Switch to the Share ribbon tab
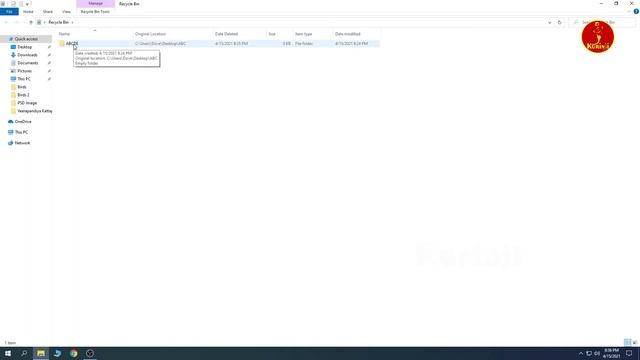The height and width of the screenshot is (360, 640). 48,12
